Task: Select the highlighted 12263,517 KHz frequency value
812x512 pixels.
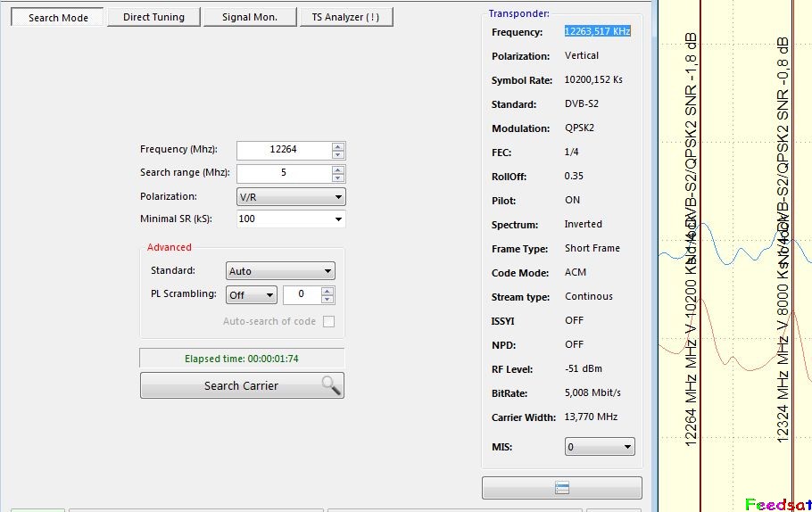Action: [597, 31]
